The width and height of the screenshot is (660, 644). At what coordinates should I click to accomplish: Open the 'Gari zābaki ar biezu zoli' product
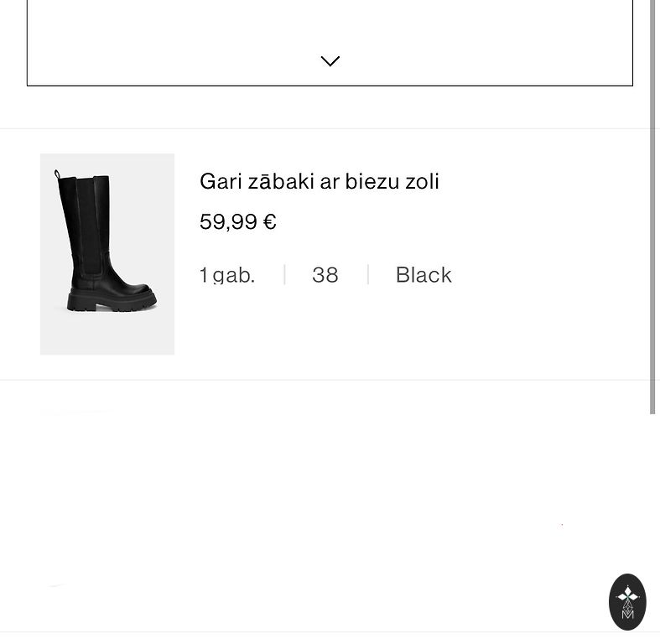(319, 181)
